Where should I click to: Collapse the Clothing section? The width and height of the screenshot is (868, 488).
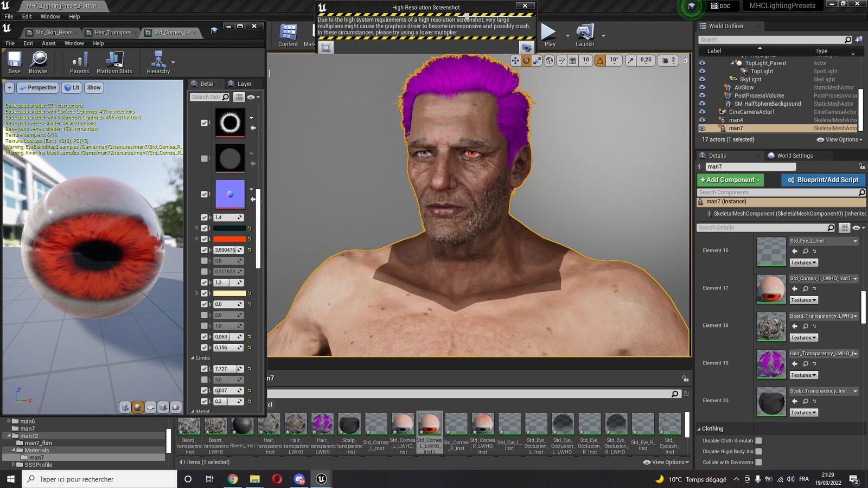click(699, 428)
